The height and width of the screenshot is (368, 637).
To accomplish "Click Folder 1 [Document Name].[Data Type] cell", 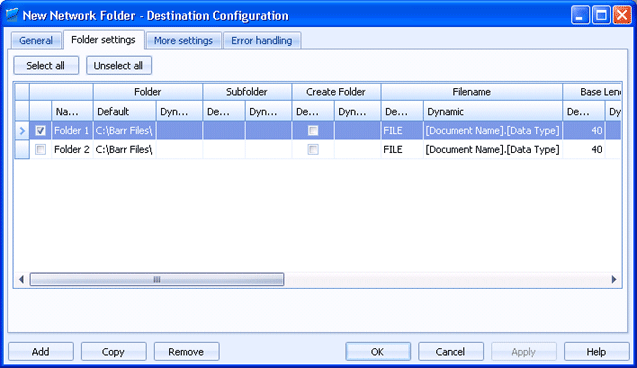I will coord(493,130).
